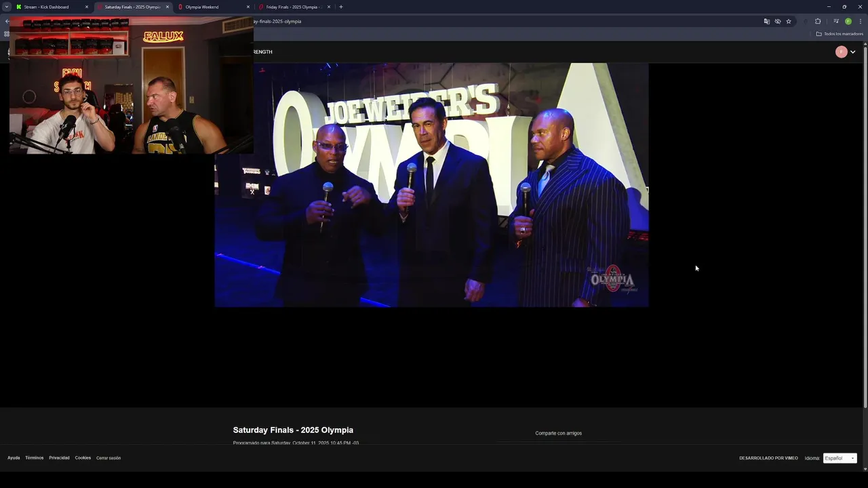Expand the account chevron beside the F avatar

click(853, 52)
